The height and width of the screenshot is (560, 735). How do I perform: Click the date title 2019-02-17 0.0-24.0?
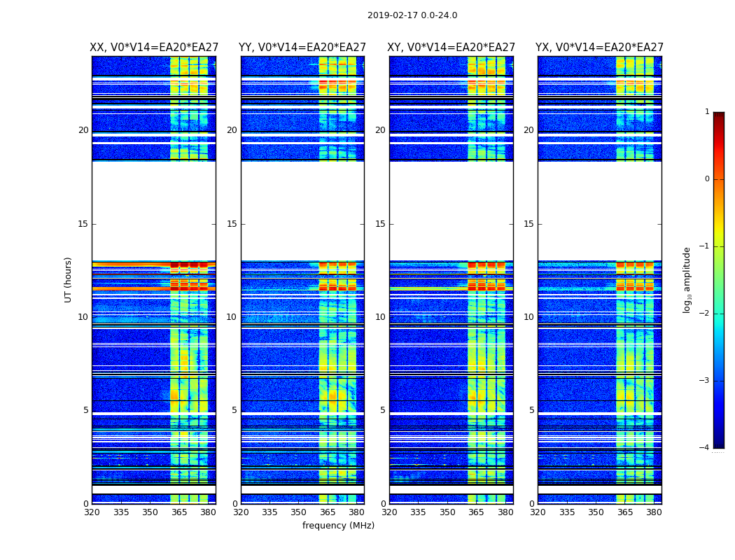click(412, 15)
